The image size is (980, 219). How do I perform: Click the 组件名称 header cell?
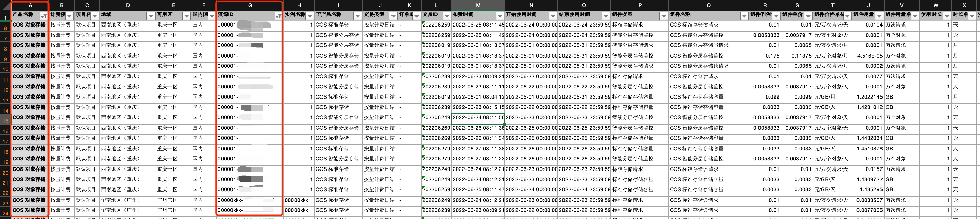pos(708,15)
